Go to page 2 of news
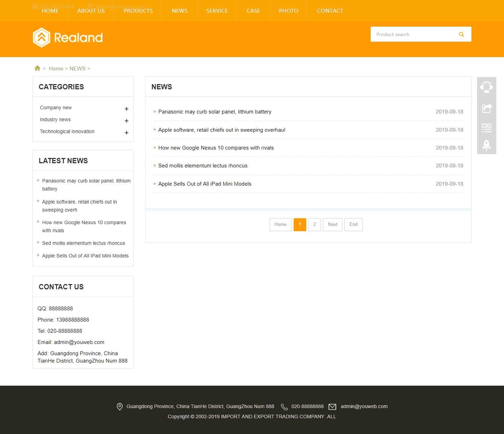The height and width of the screenshot is (434, 504). coord(314,225)
